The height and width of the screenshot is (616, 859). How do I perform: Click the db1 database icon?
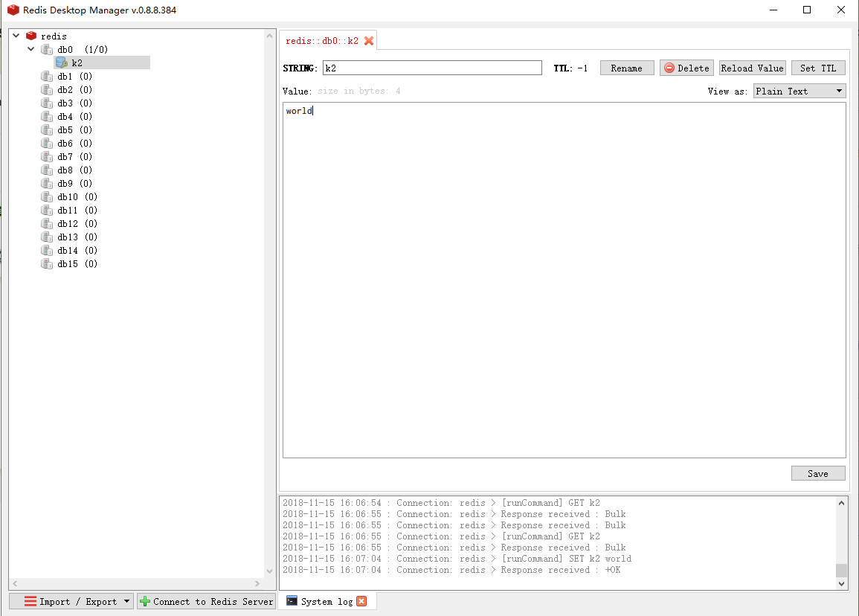pos(47,76)
